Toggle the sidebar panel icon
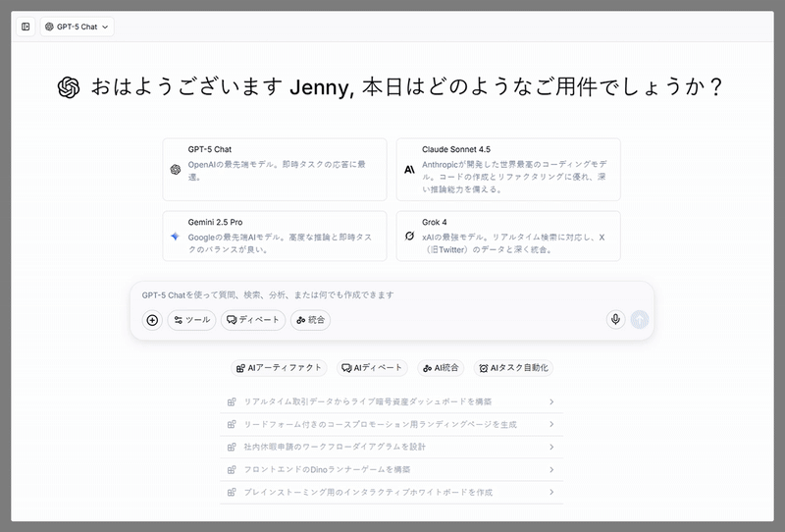Screen dimensions: 785x532 pyautogui.click(x=26, y=27)
